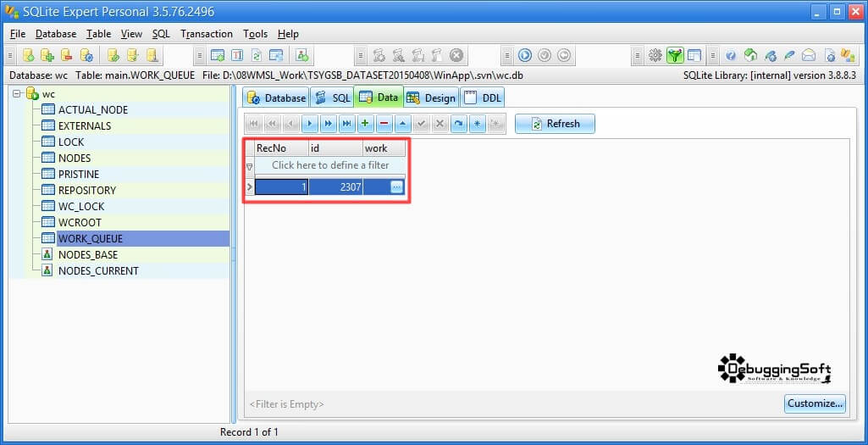Select the EXTERNALS table

pos(84,125)
